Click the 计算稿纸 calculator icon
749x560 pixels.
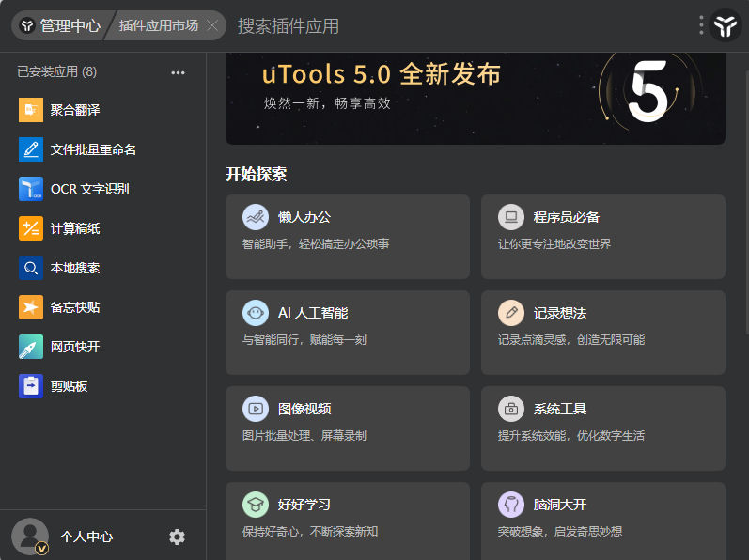click(31, 228)
